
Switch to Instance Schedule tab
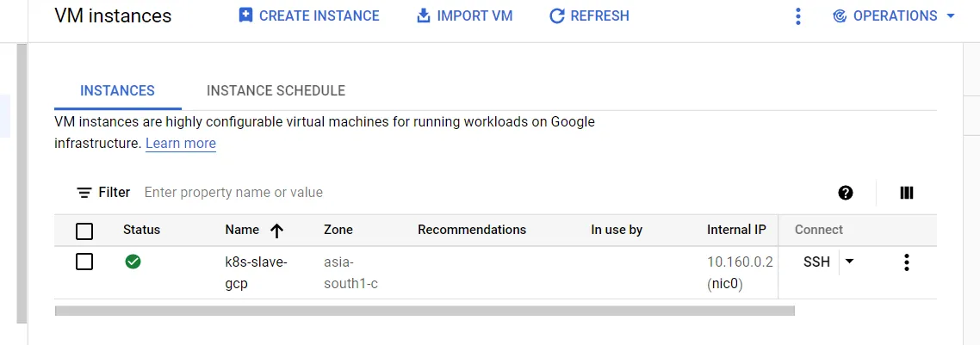[x=276, y=90]
